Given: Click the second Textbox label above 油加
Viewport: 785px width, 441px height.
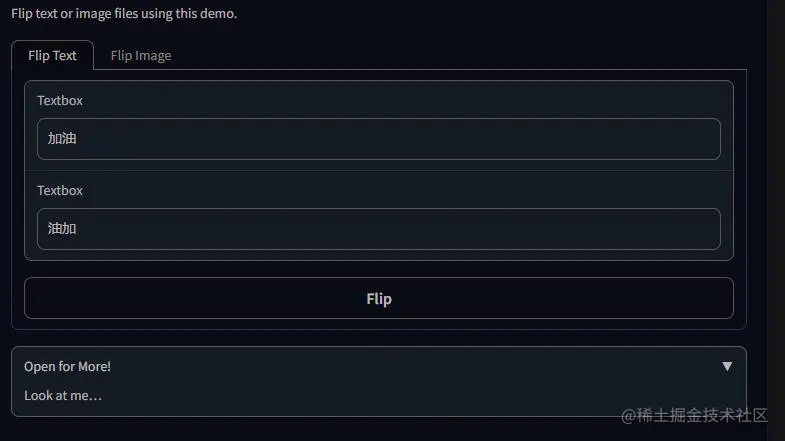Looking at the screenshot, I should click(60, 191).
